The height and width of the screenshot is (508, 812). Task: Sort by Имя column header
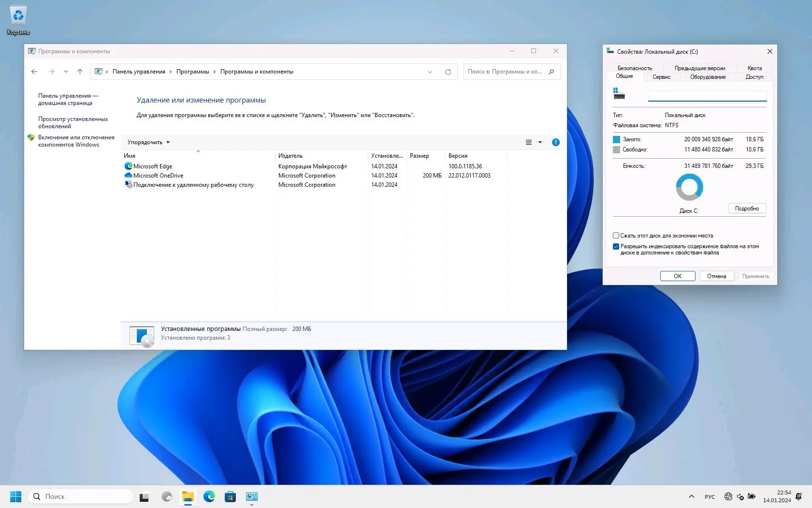[x=198, y=156]
